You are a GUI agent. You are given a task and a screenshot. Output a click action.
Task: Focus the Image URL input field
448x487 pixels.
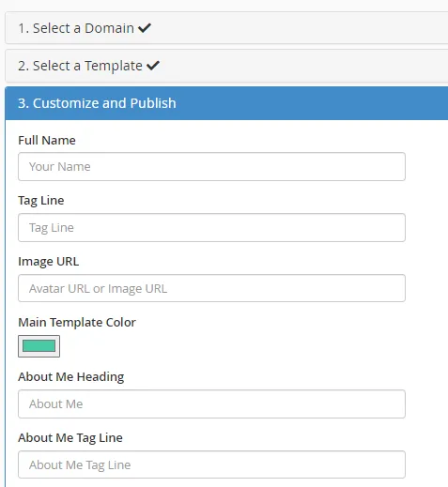[x=211, y=288]
